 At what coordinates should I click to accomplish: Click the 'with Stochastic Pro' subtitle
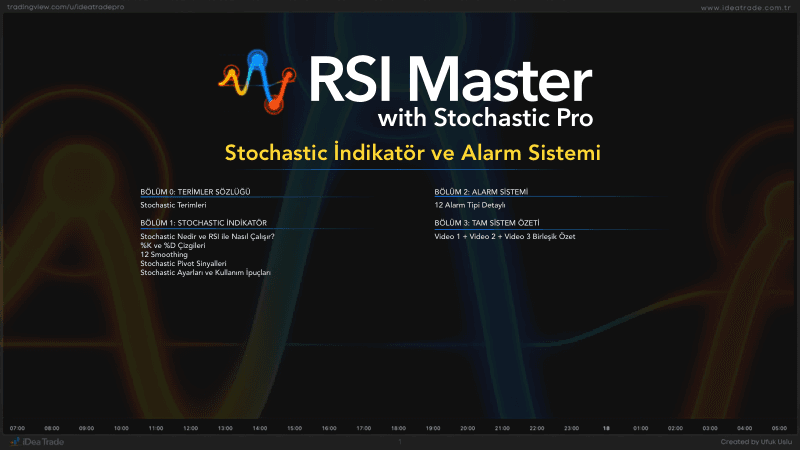pos(485,118)
